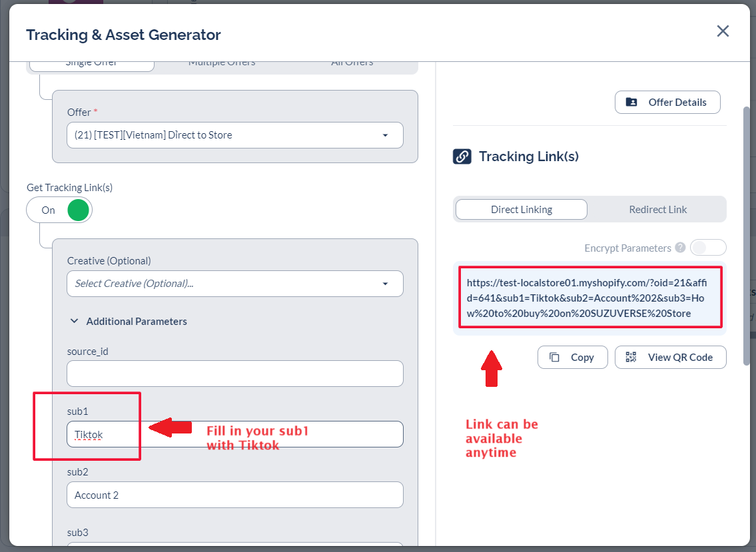The image size is (756, 552).
Task: Click the Encrypt Parameters help icon
Action: click(680, 248)
